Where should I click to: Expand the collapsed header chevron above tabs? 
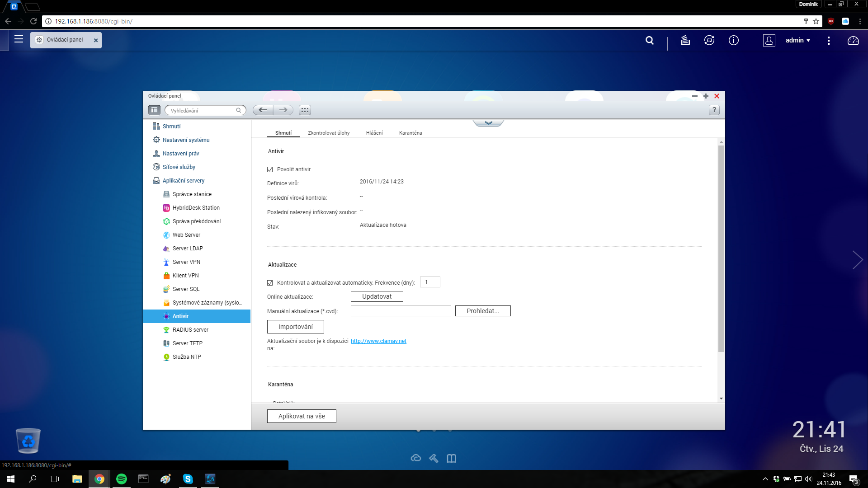[x=488, y=123]
